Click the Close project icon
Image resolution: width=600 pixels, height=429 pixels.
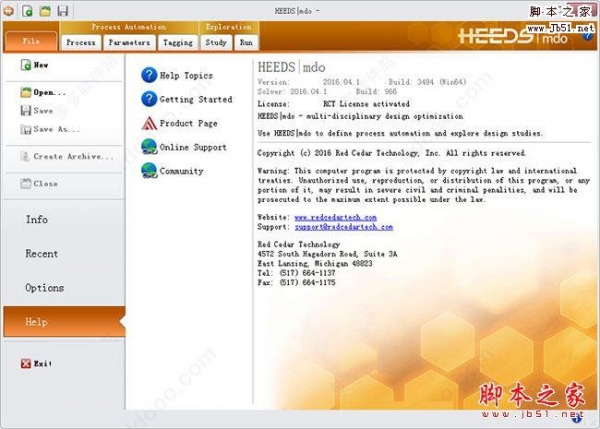pyautogui.click(x=26, y=183)
